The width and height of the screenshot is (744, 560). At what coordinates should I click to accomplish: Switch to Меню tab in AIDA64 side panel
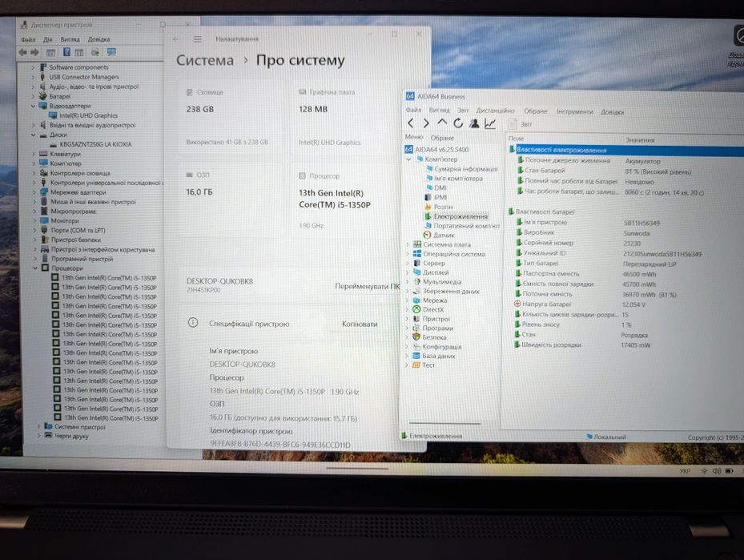414,137
